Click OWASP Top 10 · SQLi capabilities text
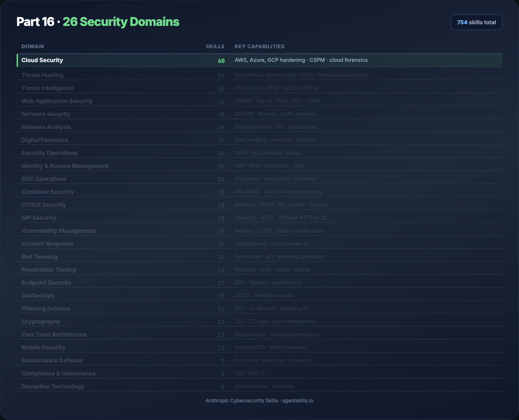The image size is (519, 420). pyautogui.click(x=277, y=101)
